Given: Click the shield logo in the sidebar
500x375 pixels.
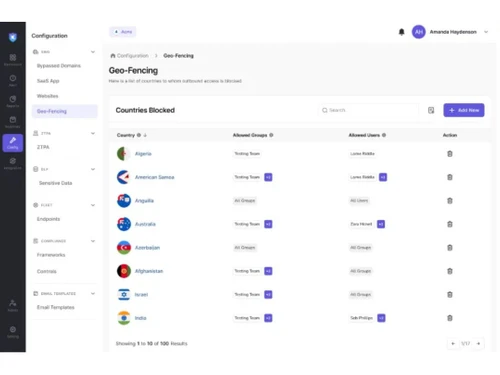Looking at the screenshot, I should click(13, 37).
